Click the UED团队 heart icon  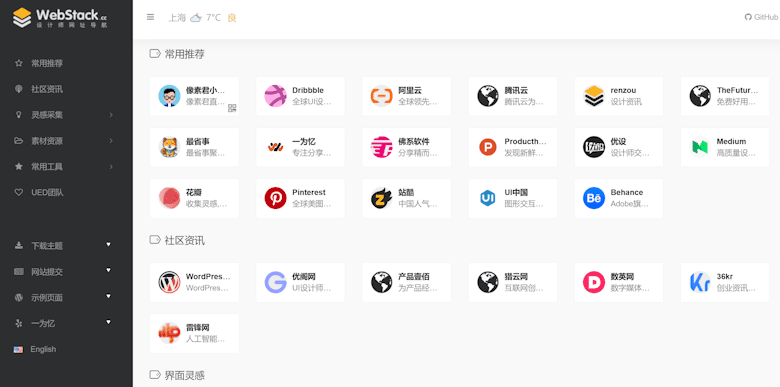pos(19,192)
